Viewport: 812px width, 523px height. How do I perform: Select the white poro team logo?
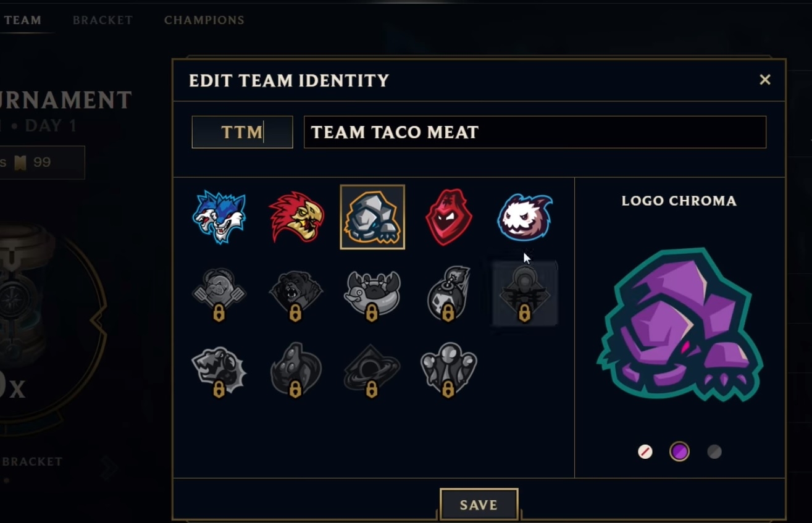[525, 217]
